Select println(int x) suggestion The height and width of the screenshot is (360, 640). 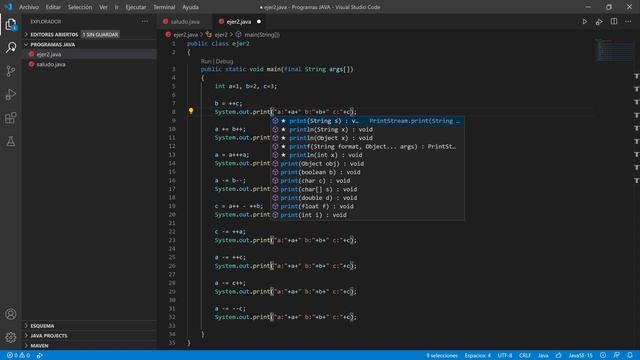[367, 155]
